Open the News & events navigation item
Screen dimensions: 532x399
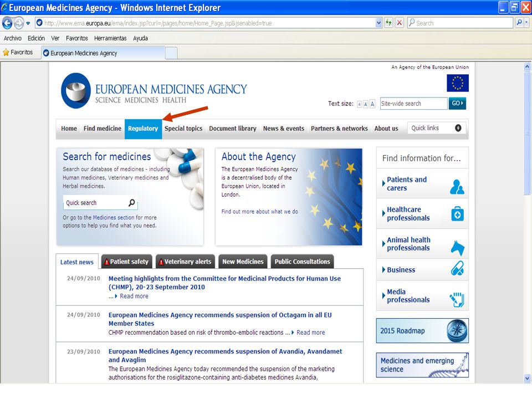tap(284, 129)
